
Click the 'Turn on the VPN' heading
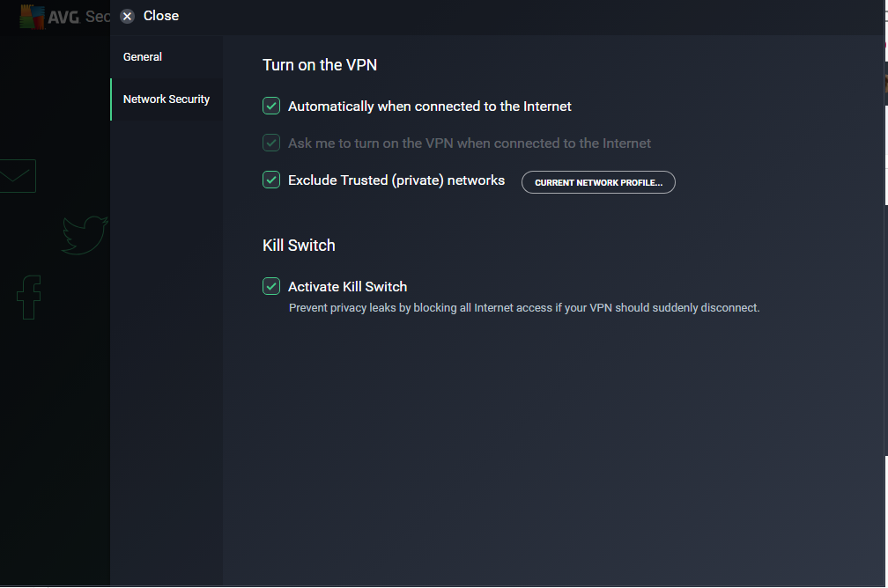(326, 64)
